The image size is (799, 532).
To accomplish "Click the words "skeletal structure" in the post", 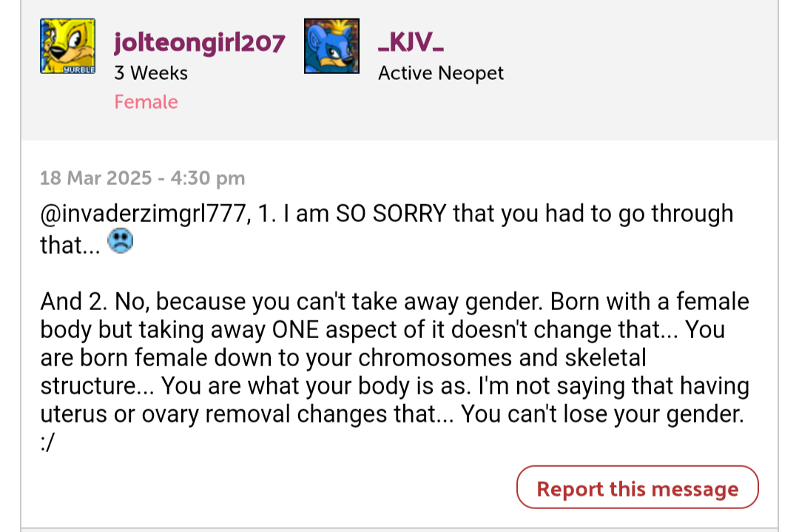I will click(344, 372).
